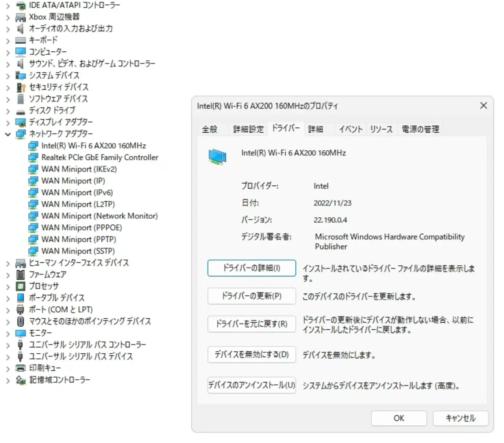This screenshot has width=504, height=443.
Task: Click the Intel Wi-Fi 6 AX200 adapter icon in tree
Action: pos(33,146)
